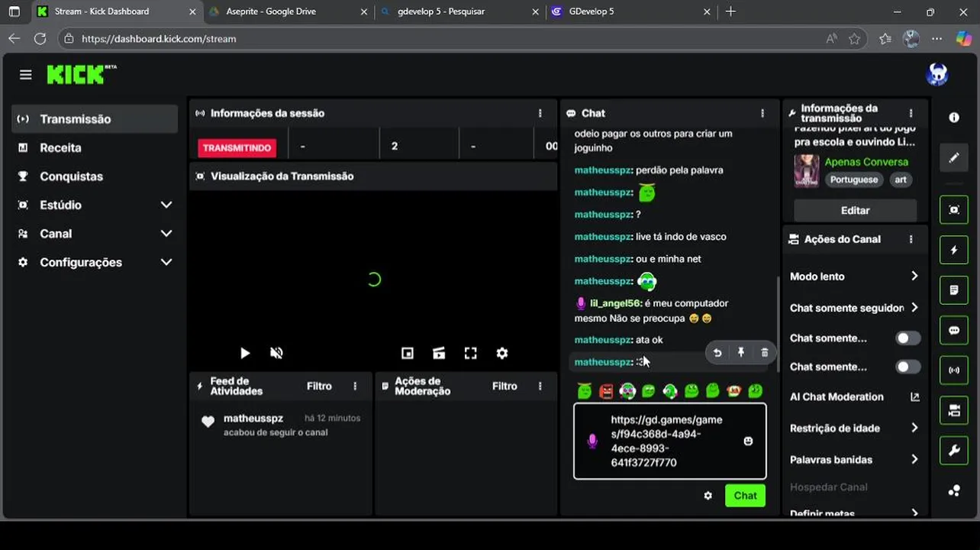Toggle the camera channel actions icon in right sidebar

click(954, 410)
